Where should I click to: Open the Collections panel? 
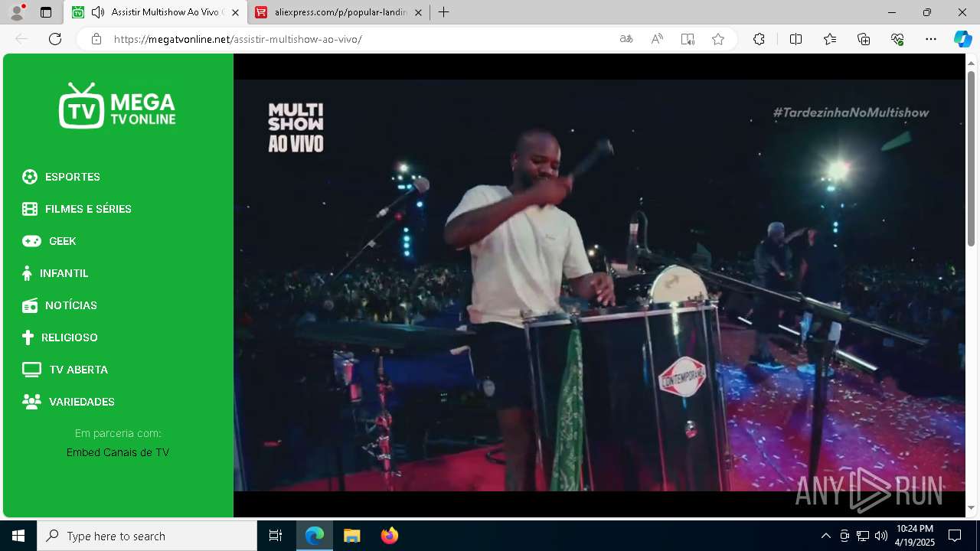tap(864, 39)
